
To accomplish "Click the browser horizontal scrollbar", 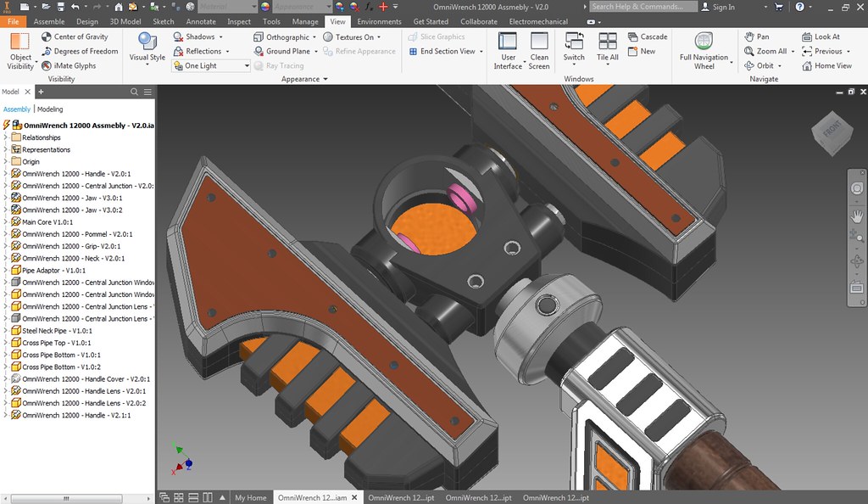I will click(66, 498).
